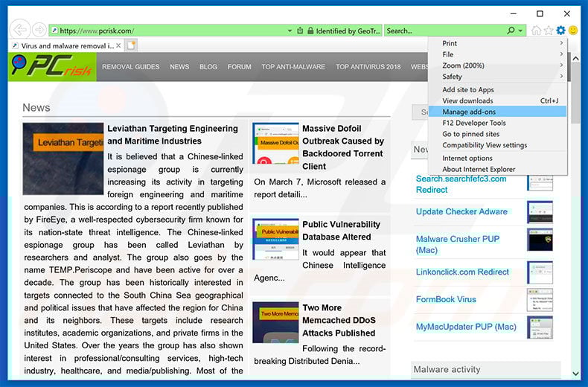588x387 pixels.
Task: Open TOP ANTIVIRUS 2018 navigation link
Action: [x=368, y=67]
